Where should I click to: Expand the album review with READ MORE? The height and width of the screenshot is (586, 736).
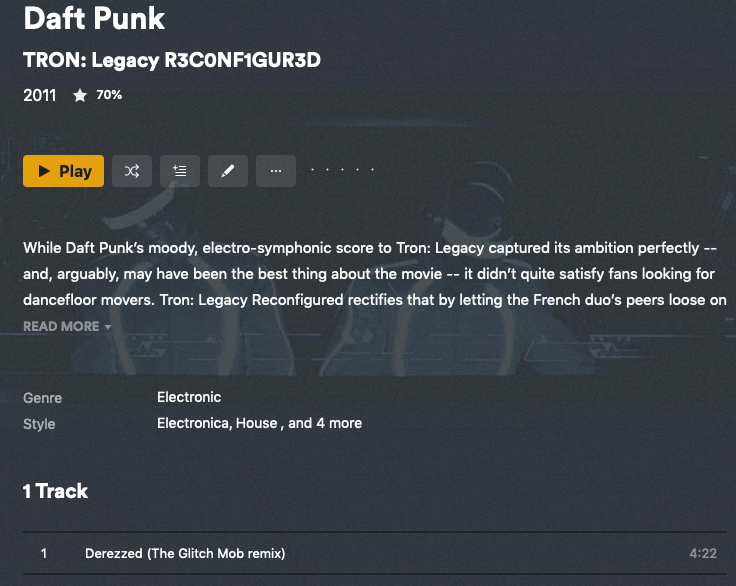coord(61,326)
